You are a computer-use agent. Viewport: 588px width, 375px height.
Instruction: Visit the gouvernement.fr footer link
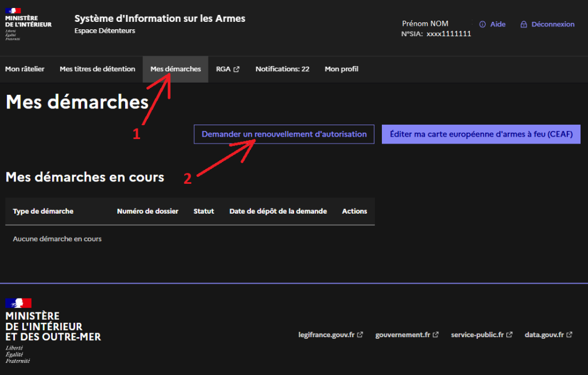403,335
